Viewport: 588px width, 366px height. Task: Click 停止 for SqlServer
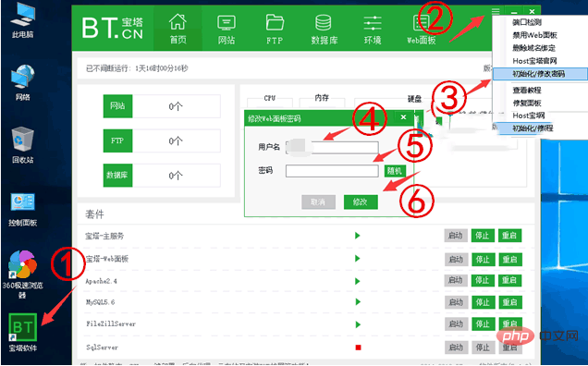(x=484, y=348)
